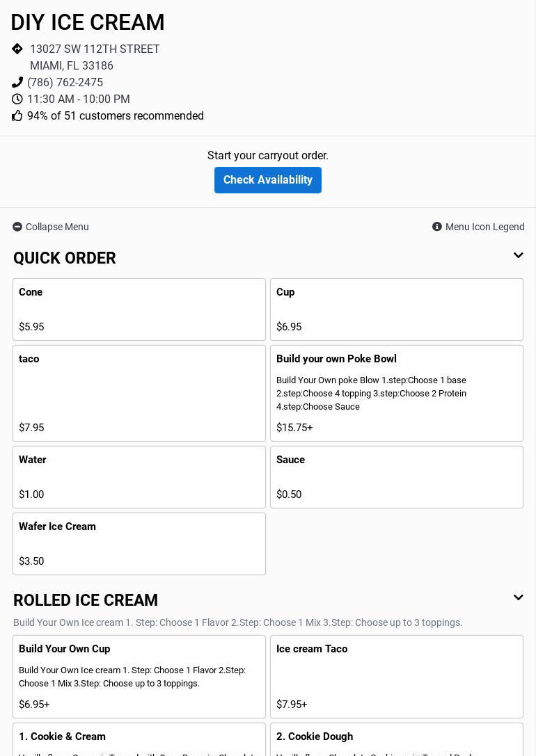Viewport: 536px width, 756px height.
Task: Open the 13027 SW 112th Street address
Action: [95, 49]
